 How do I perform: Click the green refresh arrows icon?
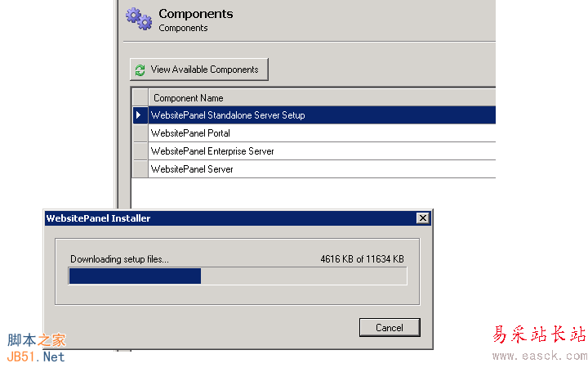[x=140, y=70]
